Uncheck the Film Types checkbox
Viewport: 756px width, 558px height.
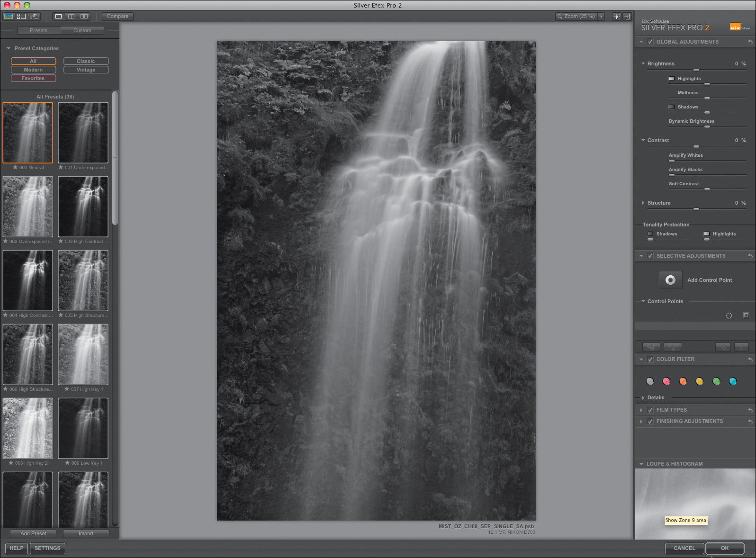(650, 410)
